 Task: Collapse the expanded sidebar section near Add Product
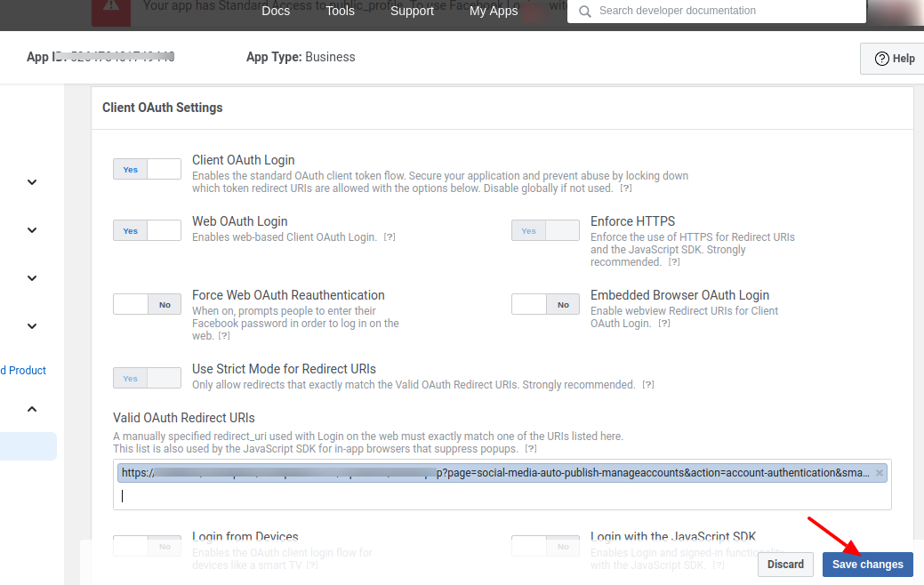tap(31, 408)
